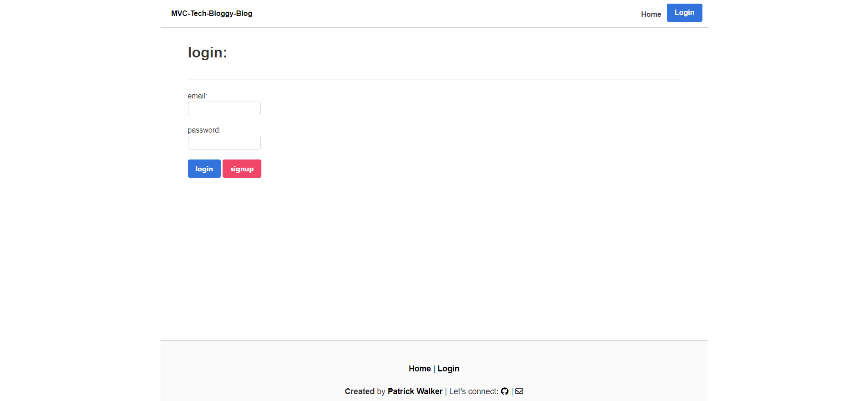
Task: Focus the email input field
Action: point(224,108)
